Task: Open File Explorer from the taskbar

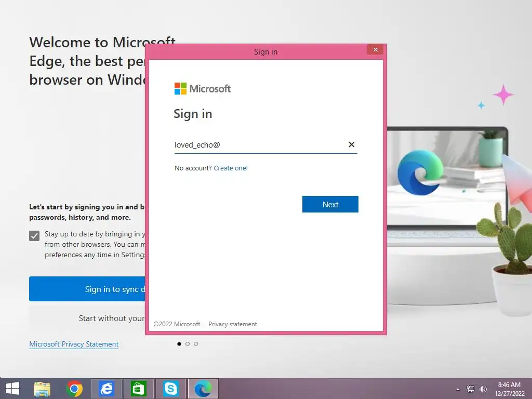Action: tap(42, 389)
